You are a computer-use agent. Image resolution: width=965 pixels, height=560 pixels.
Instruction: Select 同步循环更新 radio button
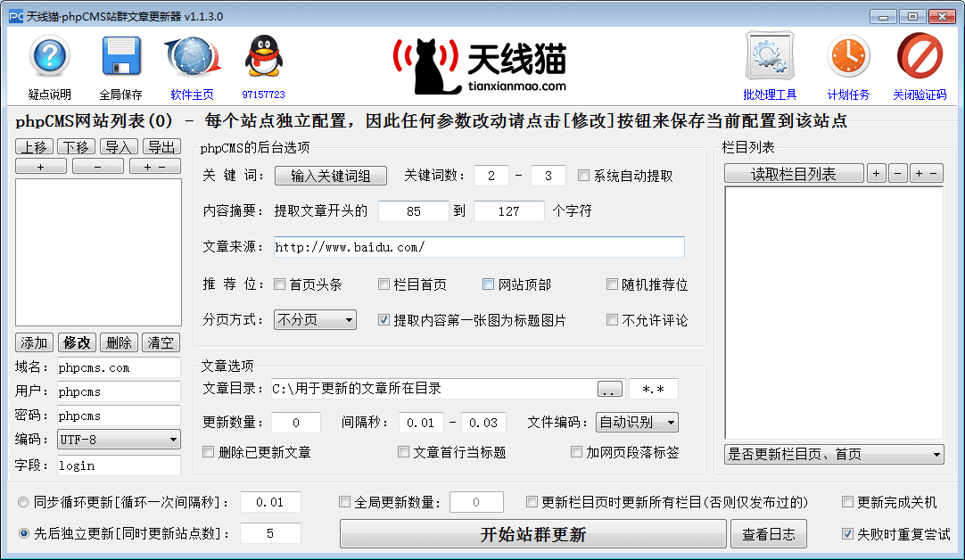point(23,502)
